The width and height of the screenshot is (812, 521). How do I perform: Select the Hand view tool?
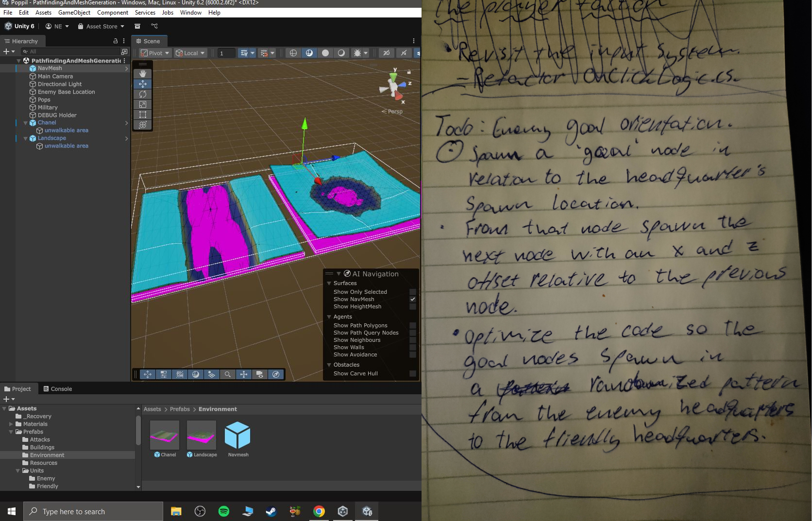tap(142, 73)
